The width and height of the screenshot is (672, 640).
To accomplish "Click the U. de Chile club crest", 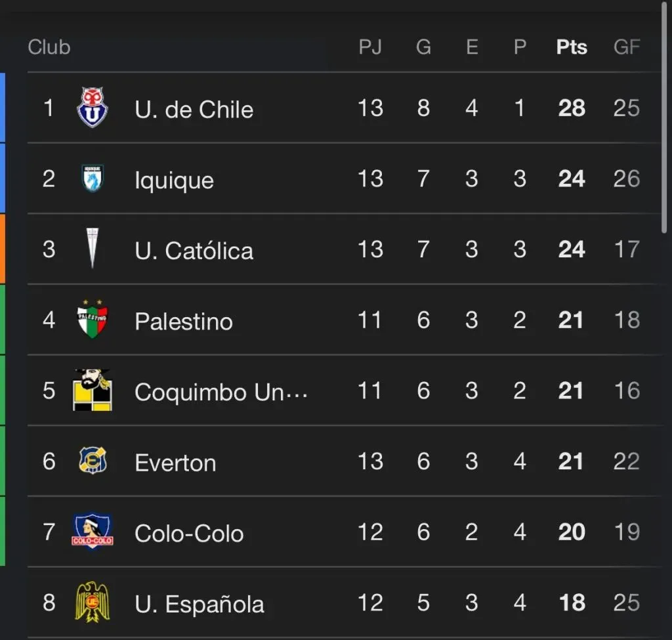I will pos(92,107).
